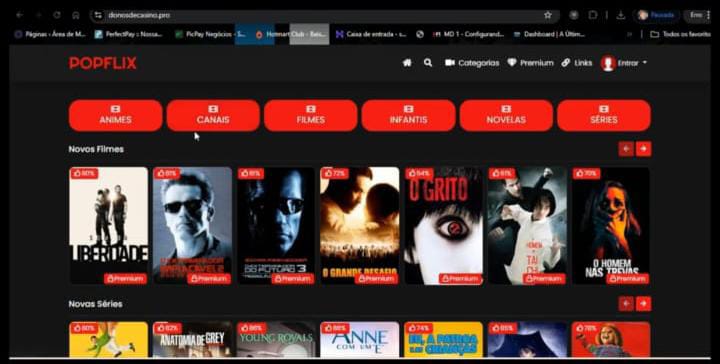Click the browser back arrow
720x364 pixels.
[19, 15]
